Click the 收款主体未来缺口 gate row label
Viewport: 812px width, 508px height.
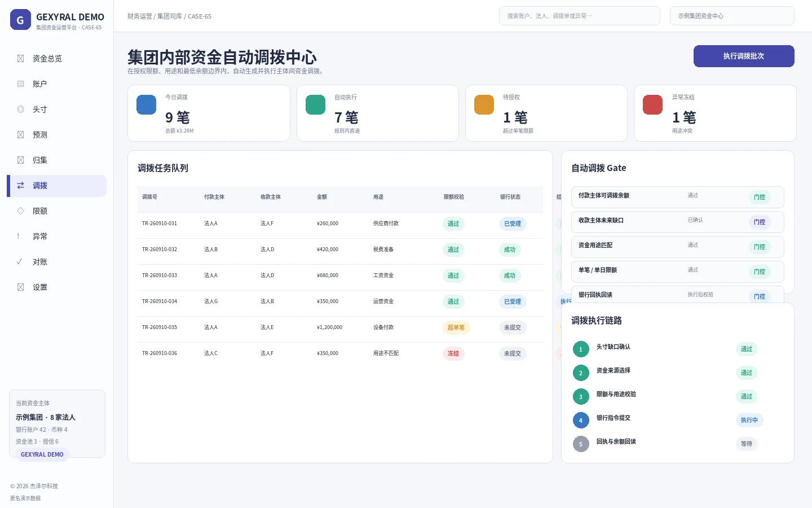tap(601, 220)
